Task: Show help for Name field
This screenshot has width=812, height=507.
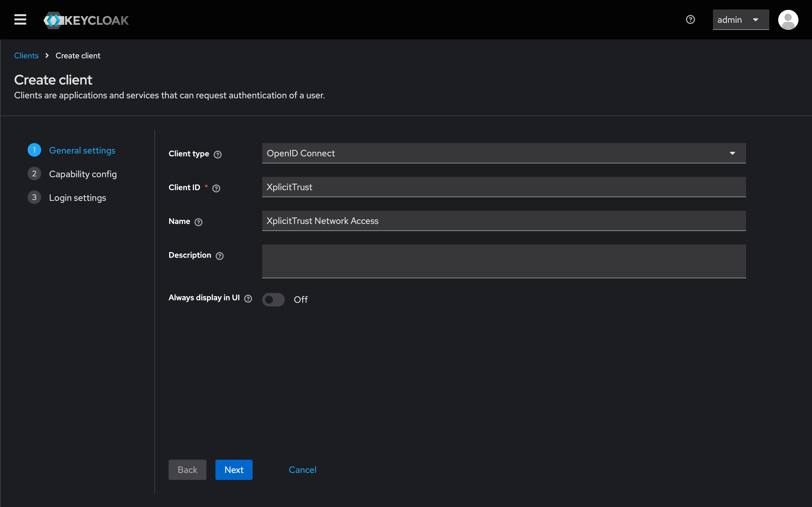Action: tap(199, 222)
